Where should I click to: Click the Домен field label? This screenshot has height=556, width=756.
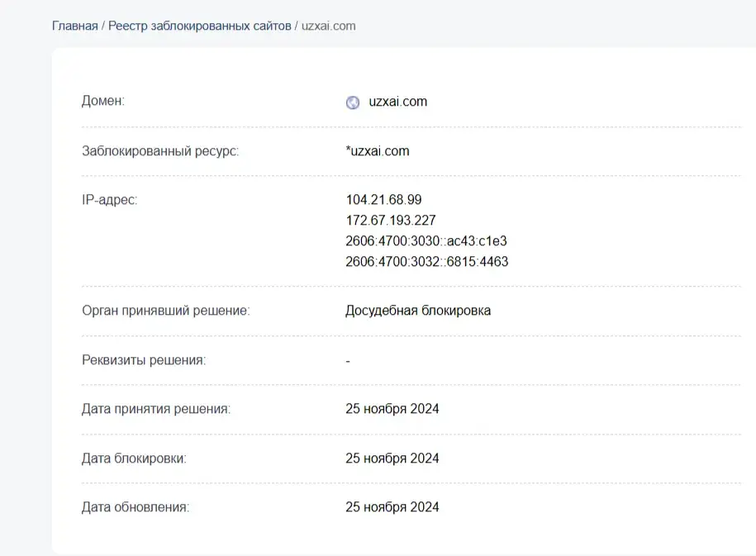click(103, 101)
